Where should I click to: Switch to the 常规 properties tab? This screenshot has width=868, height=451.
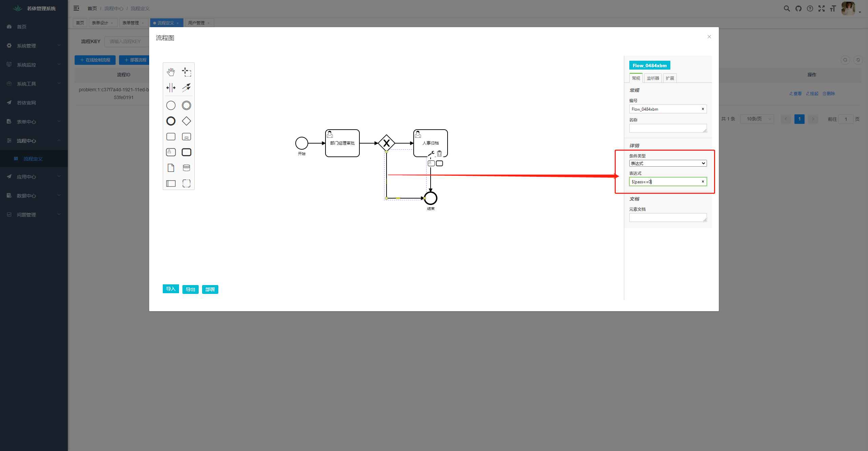[x=636, y=78]
